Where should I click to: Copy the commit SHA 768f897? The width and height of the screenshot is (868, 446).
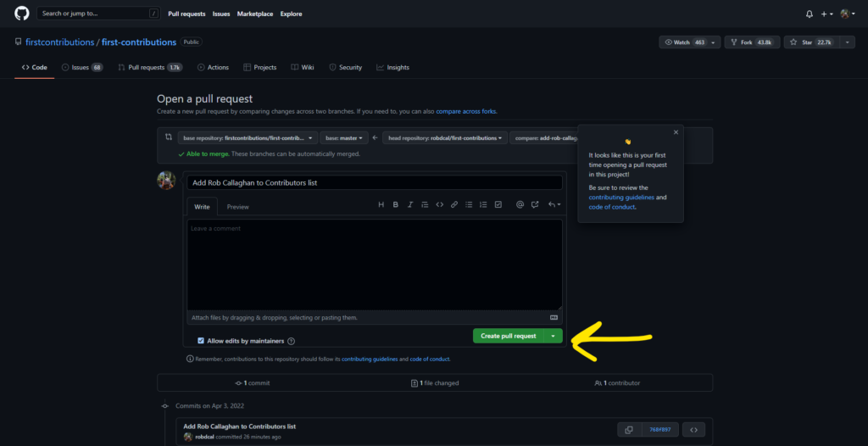pos(629,429)
